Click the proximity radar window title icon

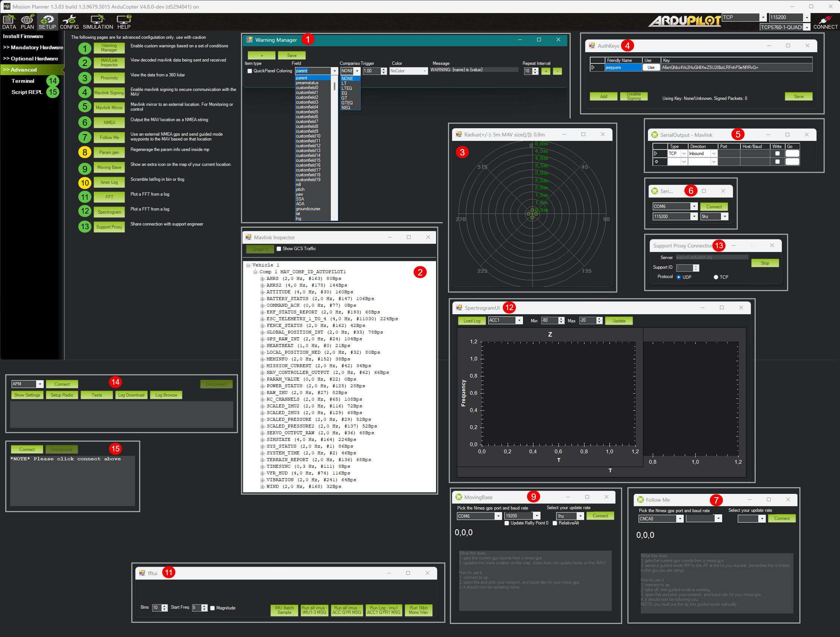click(x=458, y=134)
